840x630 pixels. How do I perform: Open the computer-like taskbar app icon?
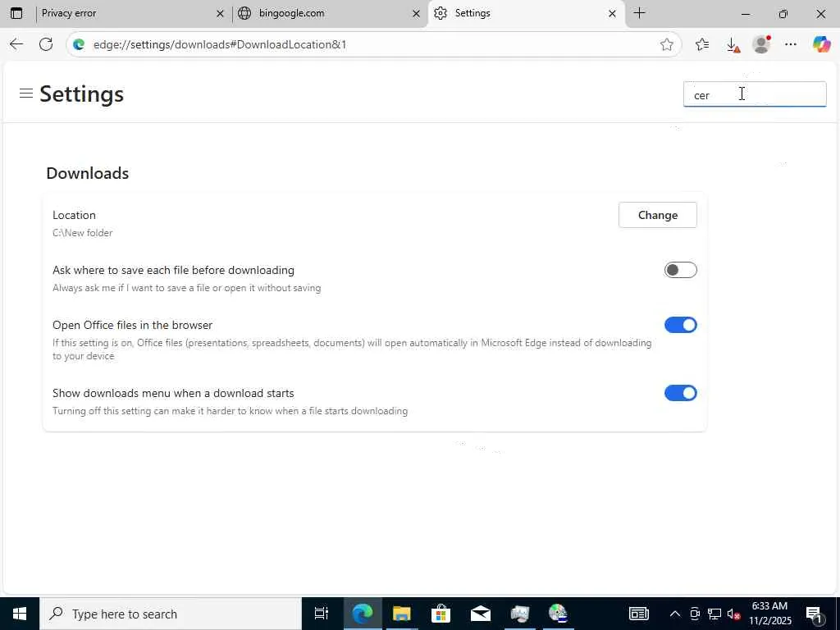coord(519,614)
